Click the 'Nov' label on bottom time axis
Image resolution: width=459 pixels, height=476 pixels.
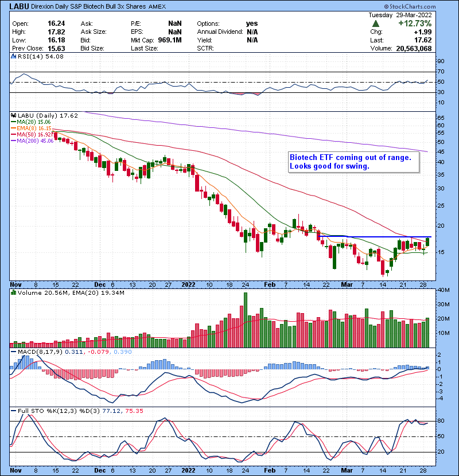point(16,470)
